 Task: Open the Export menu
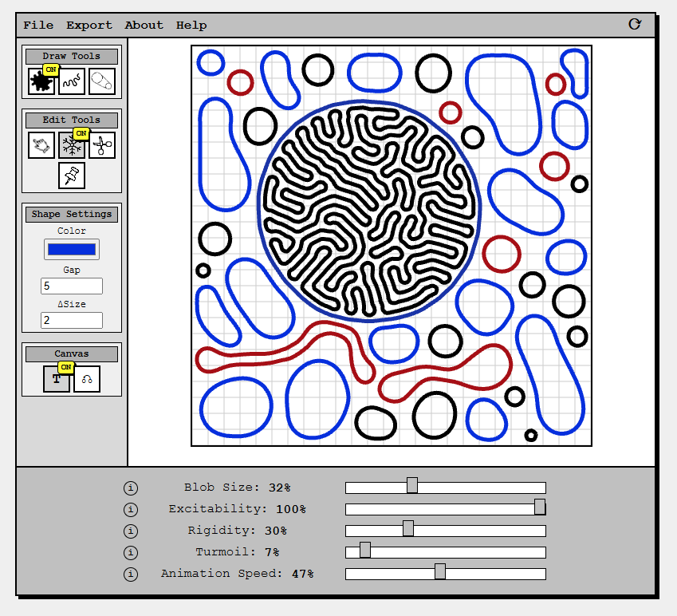pos(89,25)
